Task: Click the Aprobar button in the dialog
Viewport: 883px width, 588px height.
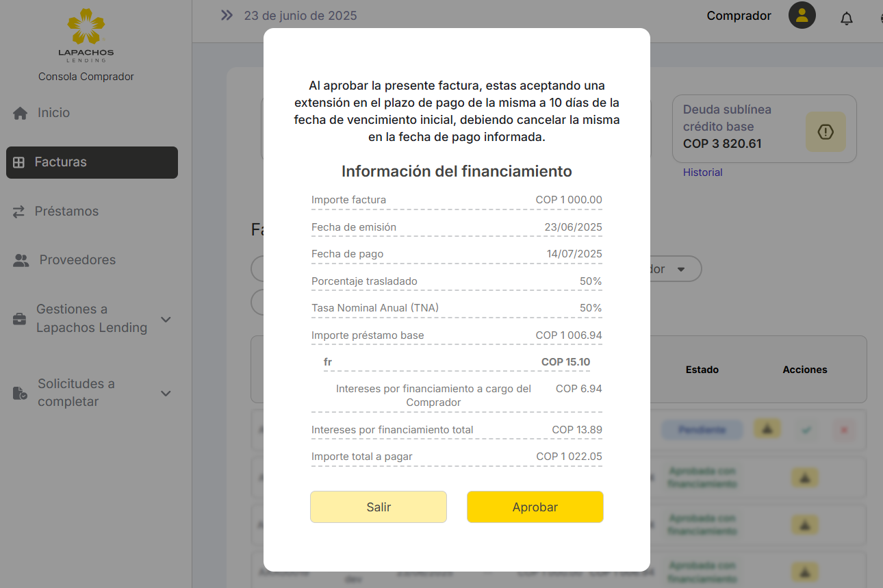Action: click(535, 507)
